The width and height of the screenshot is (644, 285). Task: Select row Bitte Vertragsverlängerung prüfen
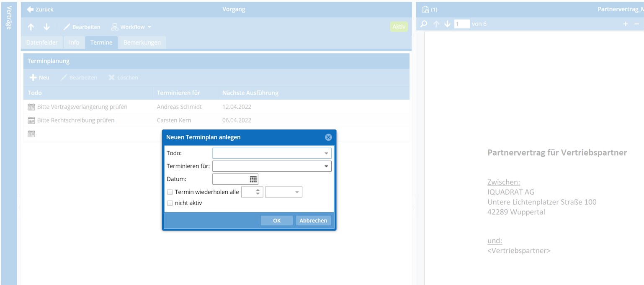tap(216, 107)
